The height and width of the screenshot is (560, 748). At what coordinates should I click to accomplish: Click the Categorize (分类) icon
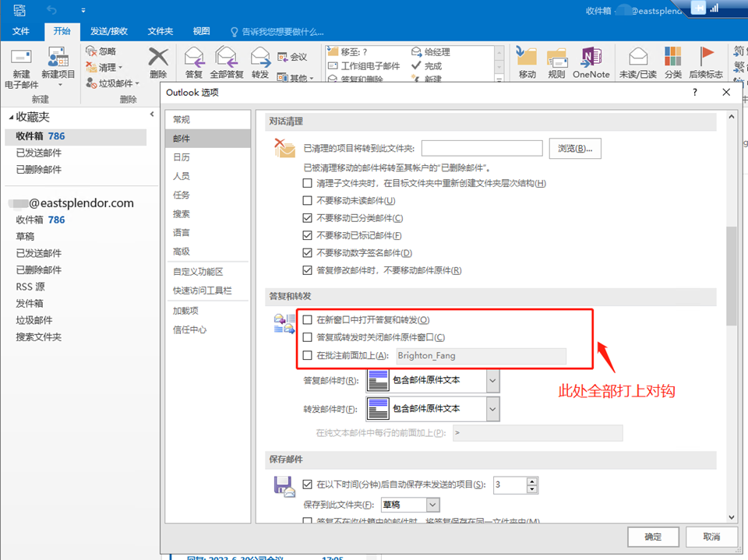(x=673, y=59)
